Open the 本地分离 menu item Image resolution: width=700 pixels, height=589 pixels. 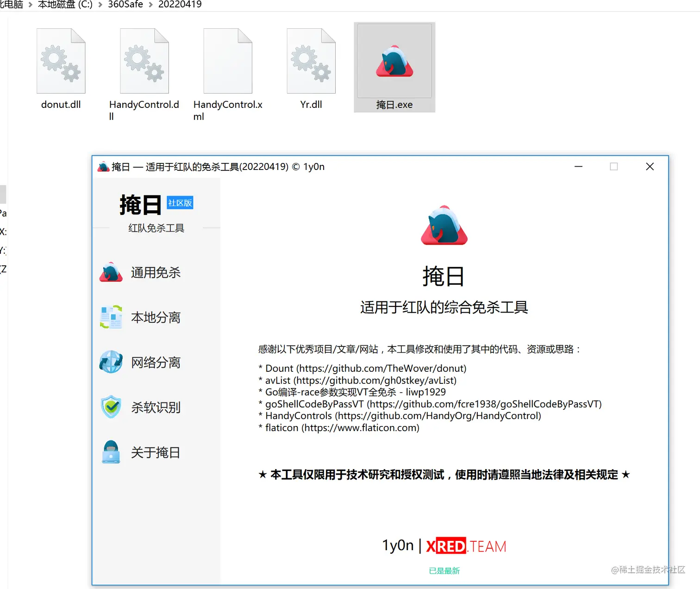[x=156, y=317]
